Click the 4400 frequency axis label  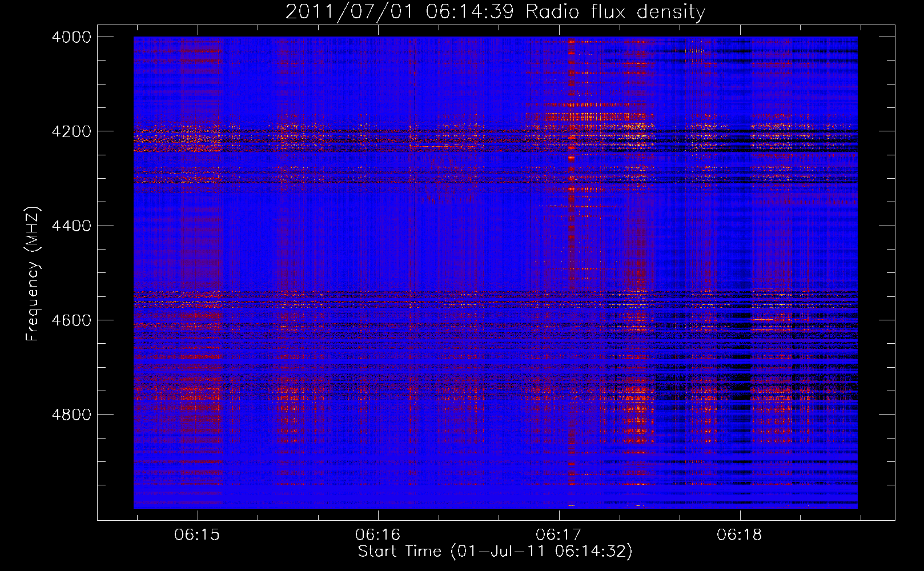click(x=71, y=226)
